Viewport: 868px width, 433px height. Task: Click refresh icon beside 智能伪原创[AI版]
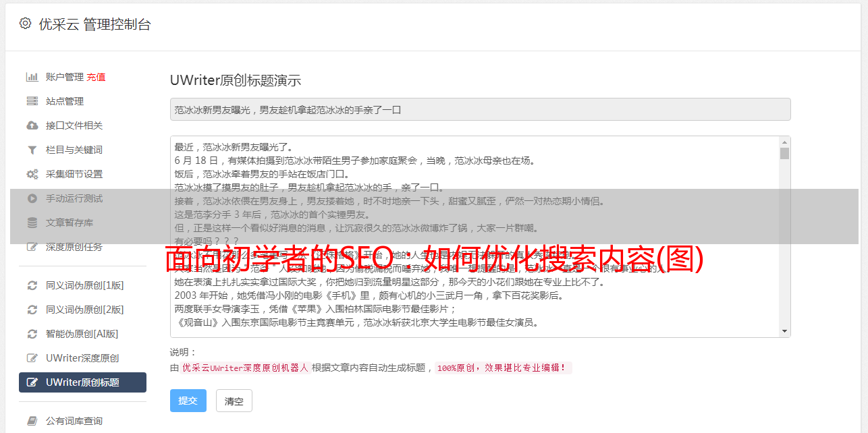[32, 334]
